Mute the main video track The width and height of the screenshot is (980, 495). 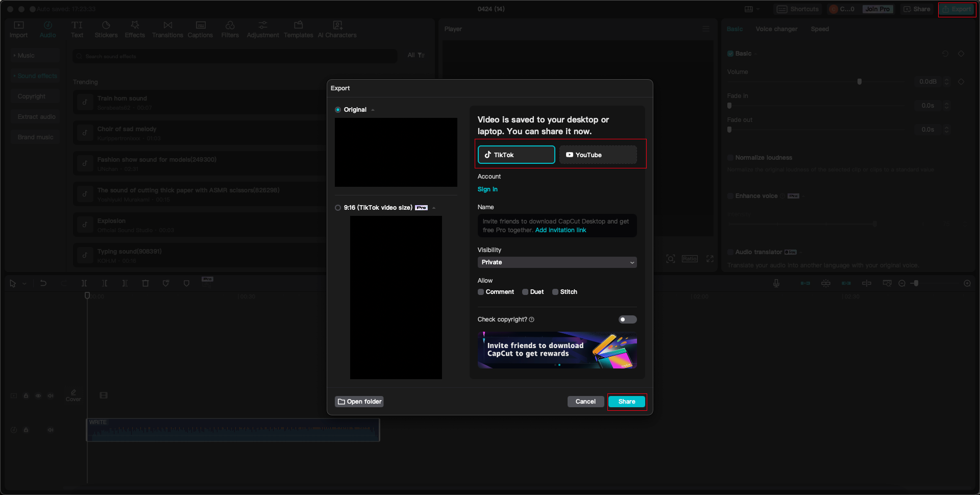[x=51, y=395]
